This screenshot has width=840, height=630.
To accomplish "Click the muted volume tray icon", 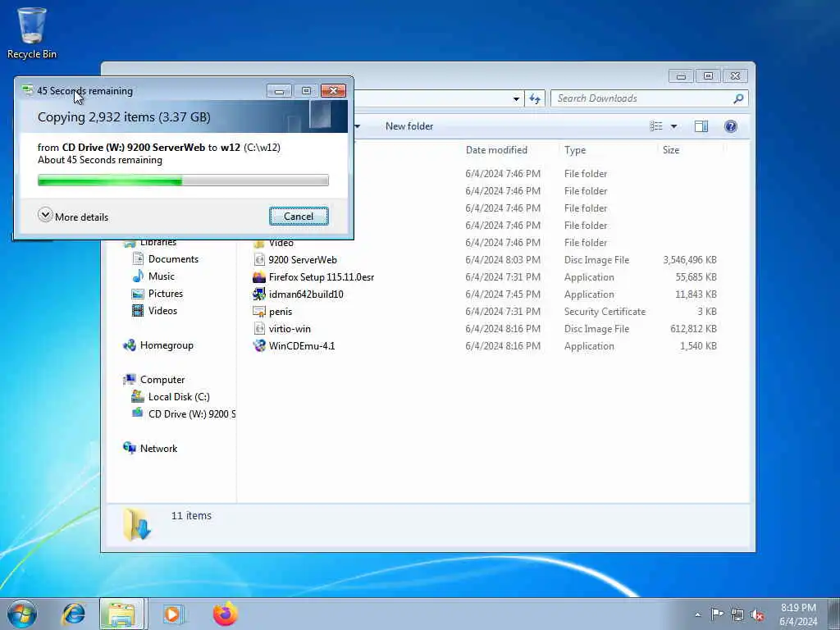I will point(757,614).
